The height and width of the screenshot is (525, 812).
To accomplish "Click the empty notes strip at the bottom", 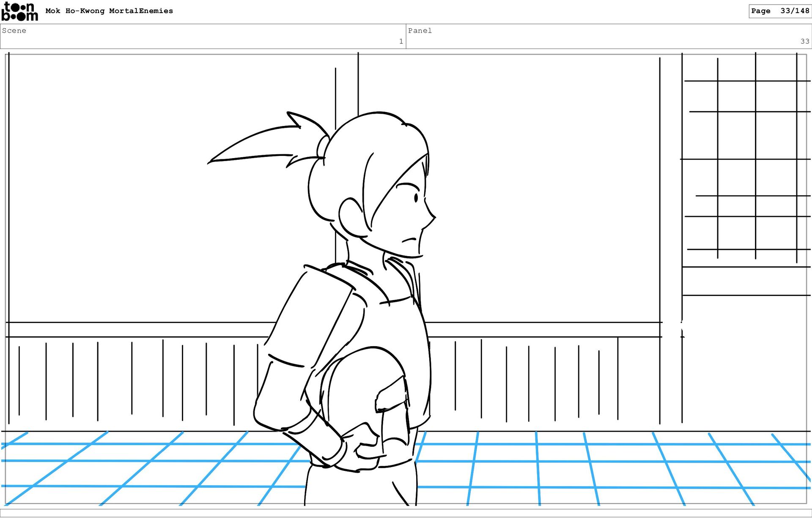I will (406, 513).
